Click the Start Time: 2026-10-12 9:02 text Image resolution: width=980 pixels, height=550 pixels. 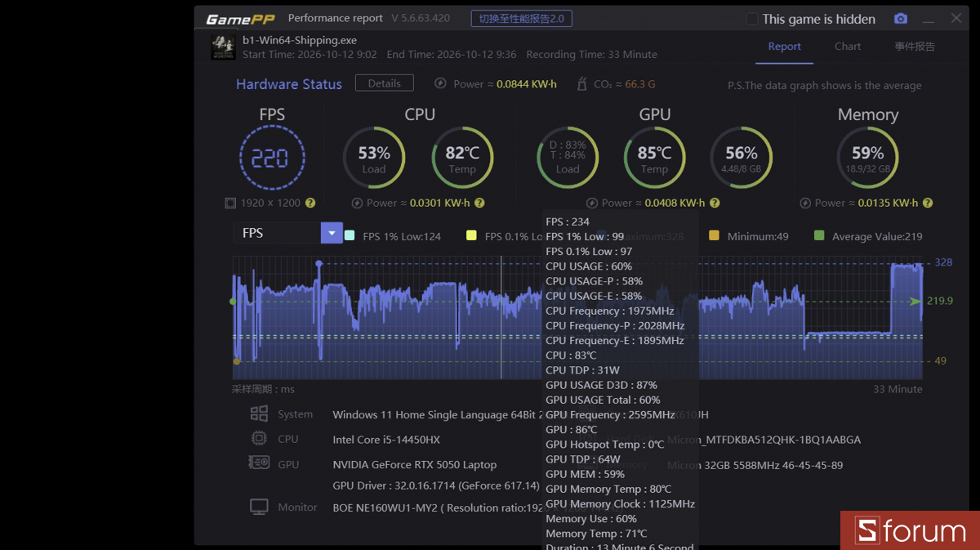coord(310,54)
